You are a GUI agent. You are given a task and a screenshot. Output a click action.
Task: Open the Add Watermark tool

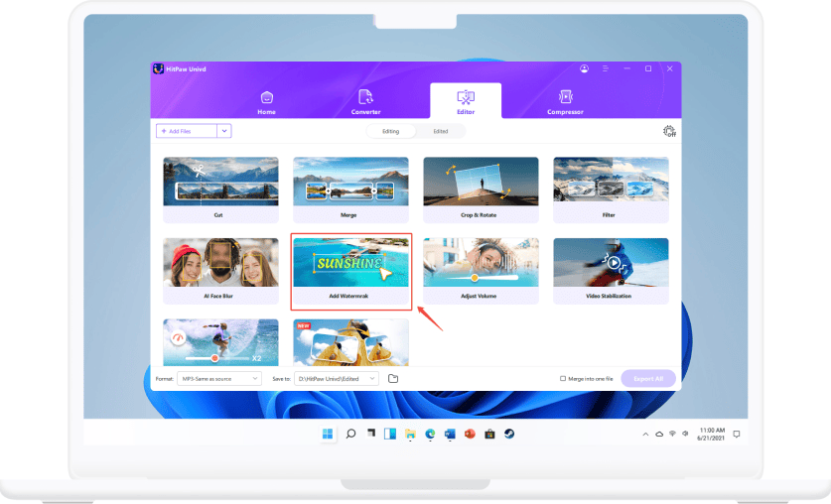[x=350, y=271]
